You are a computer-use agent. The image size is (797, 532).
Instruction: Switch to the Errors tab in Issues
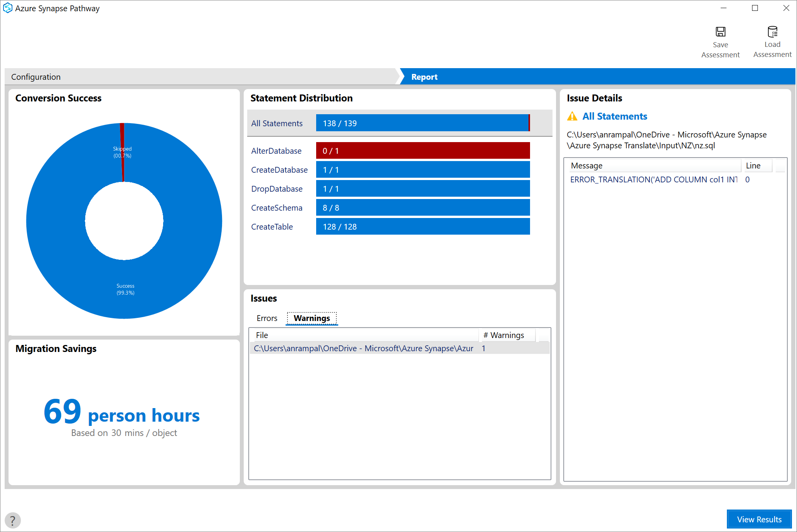267,317
